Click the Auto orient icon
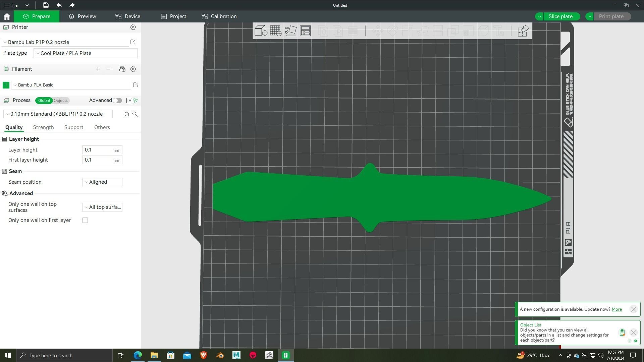The height and width of the screenshot is (362, 644). tap(290, 31)
